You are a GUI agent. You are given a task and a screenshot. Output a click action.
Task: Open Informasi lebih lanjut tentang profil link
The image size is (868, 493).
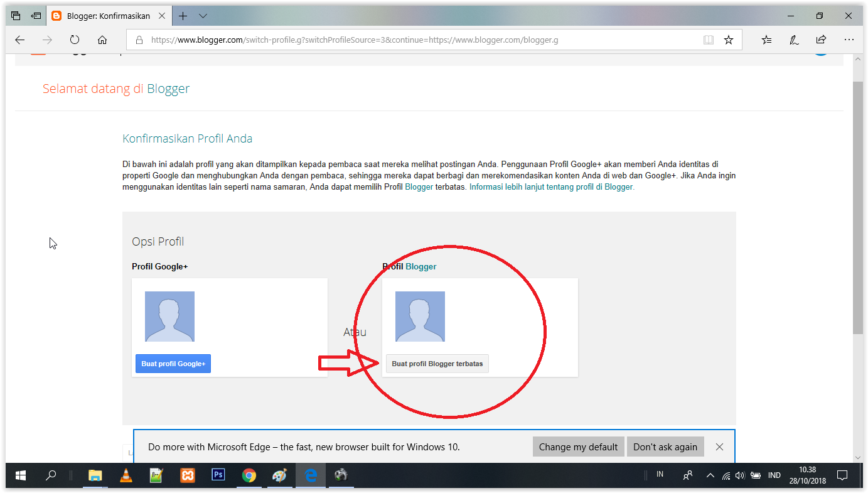[x=552, y=187]
